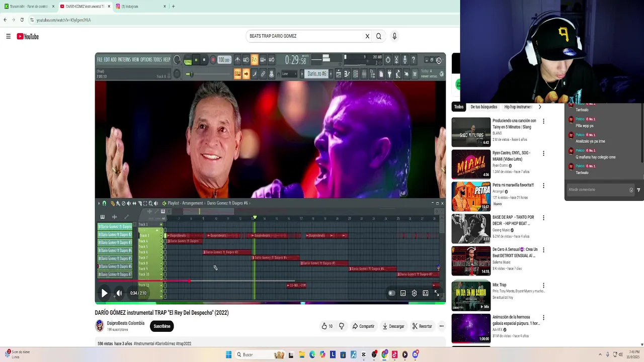This screenshot has height=362, width=644.
Task: Switch to theater mode in player
Action: (426, 293)
